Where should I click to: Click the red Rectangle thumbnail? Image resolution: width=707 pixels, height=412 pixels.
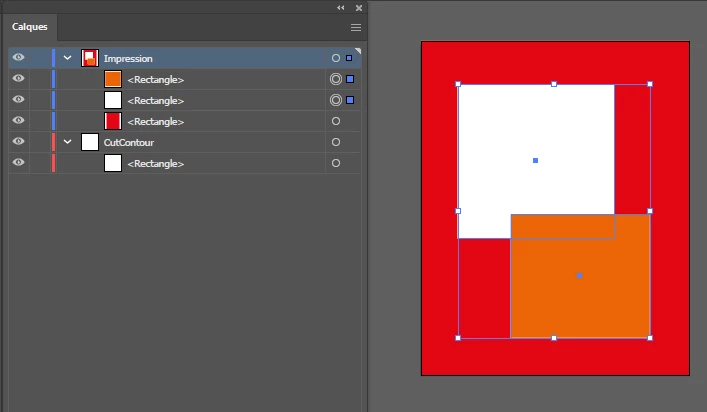(x=113, y=121)
